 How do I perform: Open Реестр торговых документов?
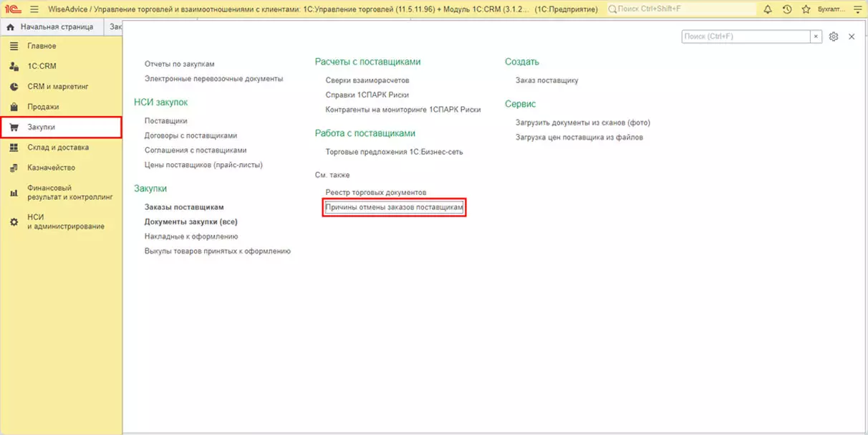[x=376, y=193]
